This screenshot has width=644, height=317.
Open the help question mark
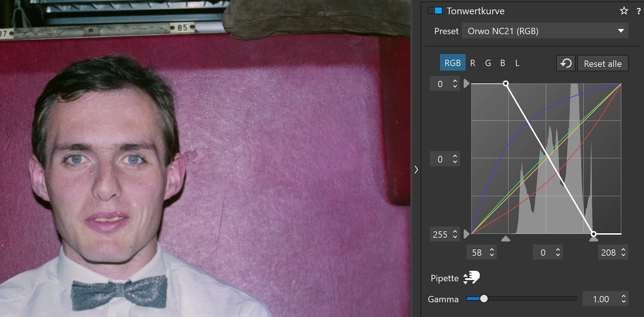point(638,11)
